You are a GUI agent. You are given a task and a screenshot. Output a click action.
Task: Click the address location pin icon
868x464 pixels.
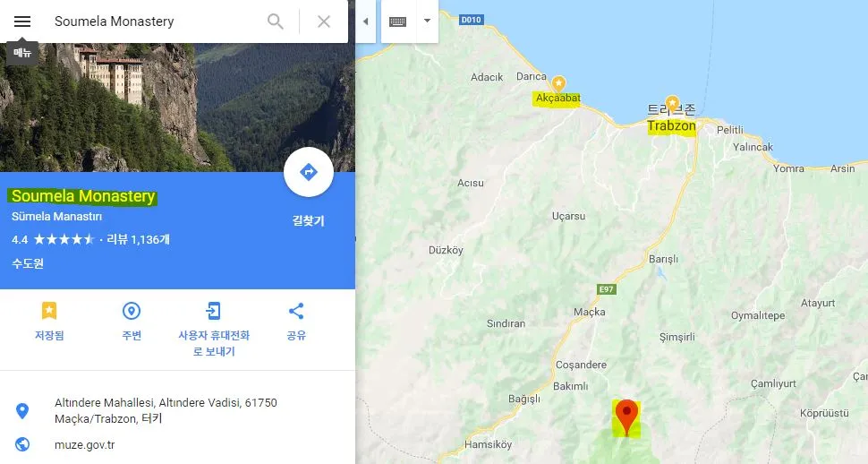(x=22, y=411)
